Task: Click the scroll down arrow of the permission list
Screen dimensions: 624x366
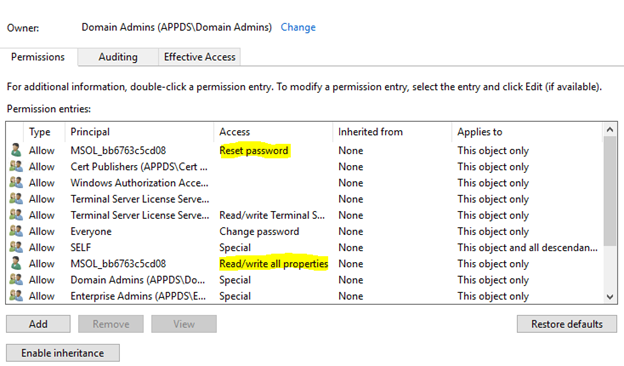Action: [x=610, y=296]
